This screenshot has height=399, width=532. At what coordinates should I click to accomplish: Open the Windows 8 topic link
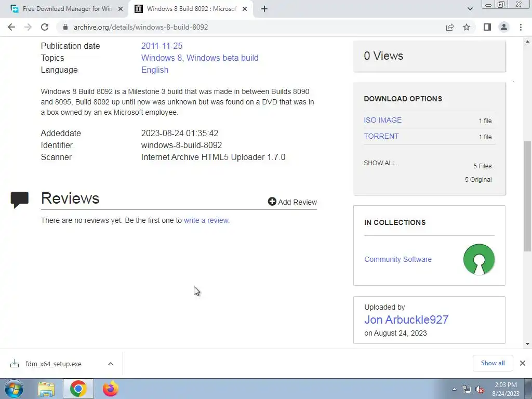coord(161,58)
